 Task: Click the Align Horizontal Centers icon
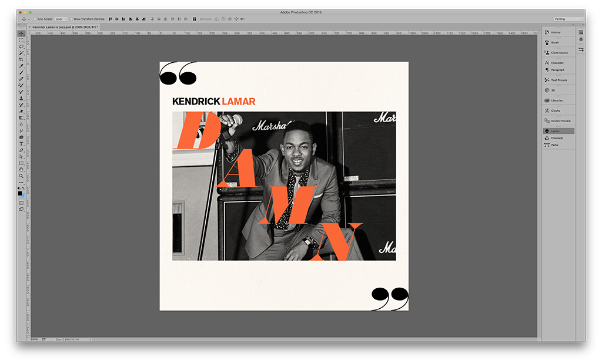[x=137, y=19]
